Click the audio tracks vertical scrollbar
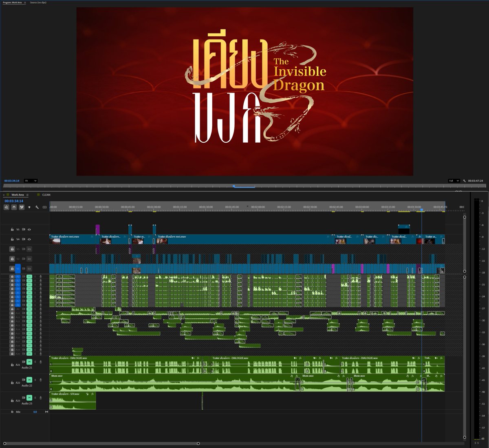Screen dimensions: 489x448 pyautogui.click(x=465, y=357)
